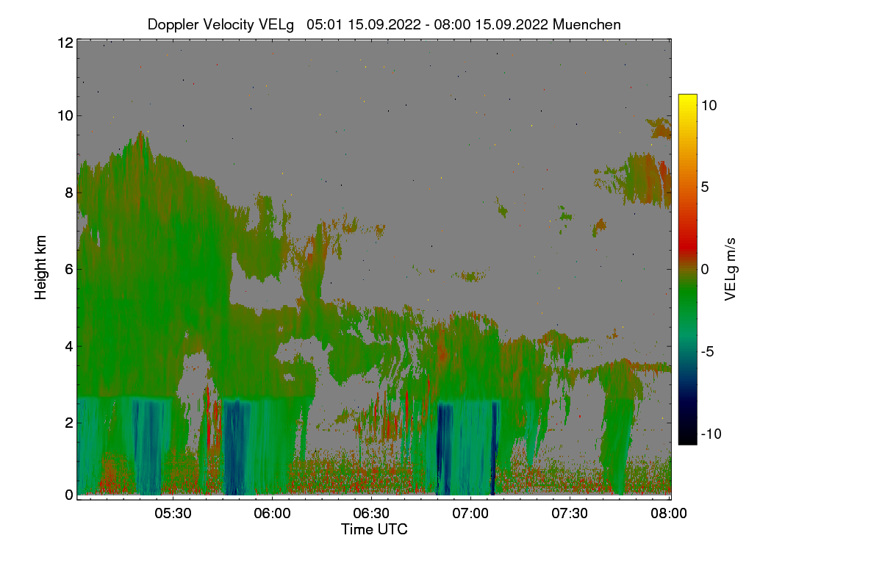Click the height axis label 12
The image size is (882, 588).
pyautogui.click(x=65, y=43)
